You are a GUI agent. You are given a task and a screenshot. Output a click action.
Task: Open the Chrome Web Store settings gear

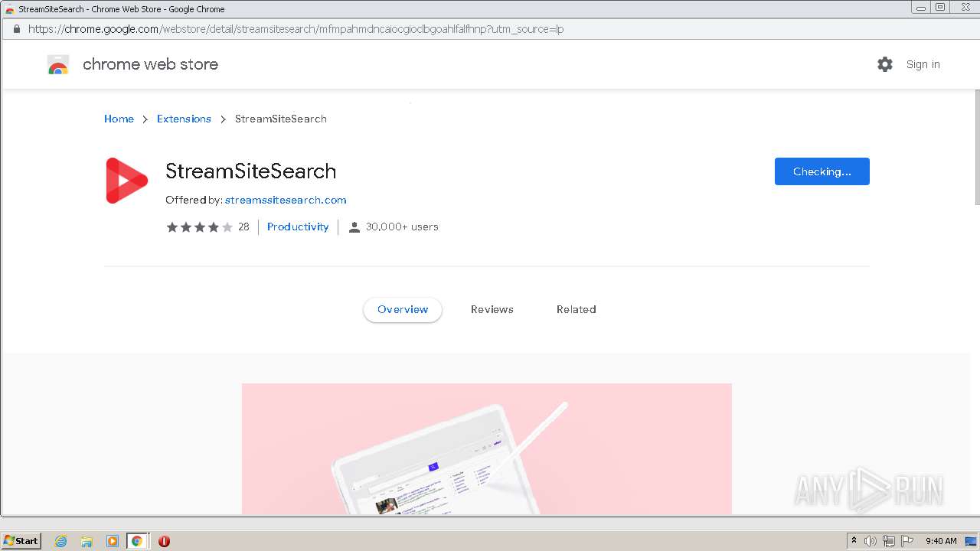point(885,64)
